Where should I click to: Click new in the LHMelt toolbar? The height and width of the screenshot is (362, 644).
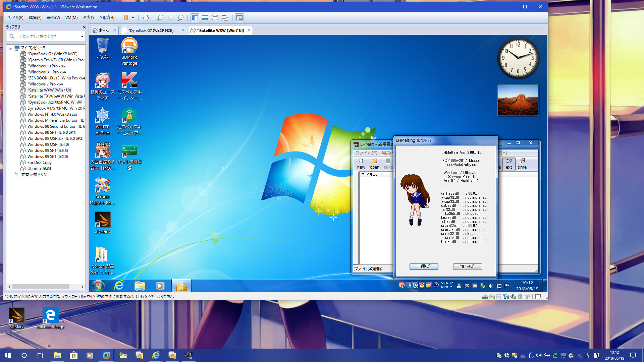pos(361,164)
